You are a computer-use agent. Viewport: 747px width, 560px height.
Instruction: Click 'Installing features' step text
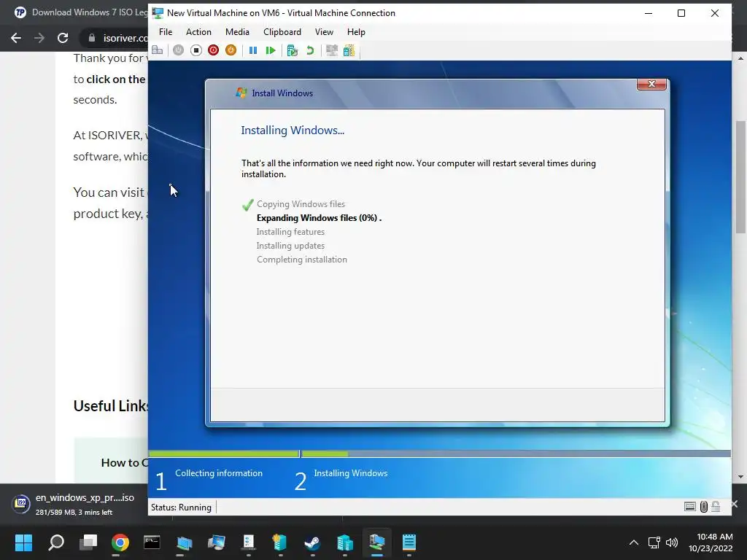coord(290,231)
